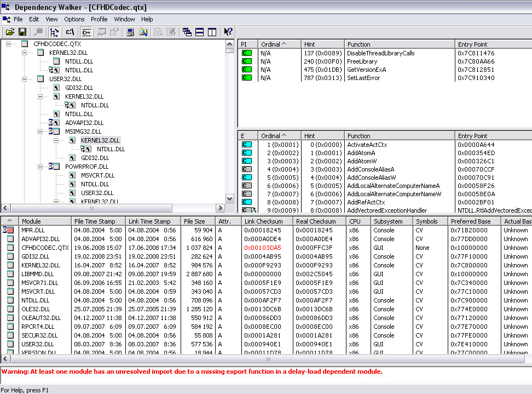Click the POWRPROF.DLL module icon in tree
Viewport: 532px width, 394px height.
[56, 167]
